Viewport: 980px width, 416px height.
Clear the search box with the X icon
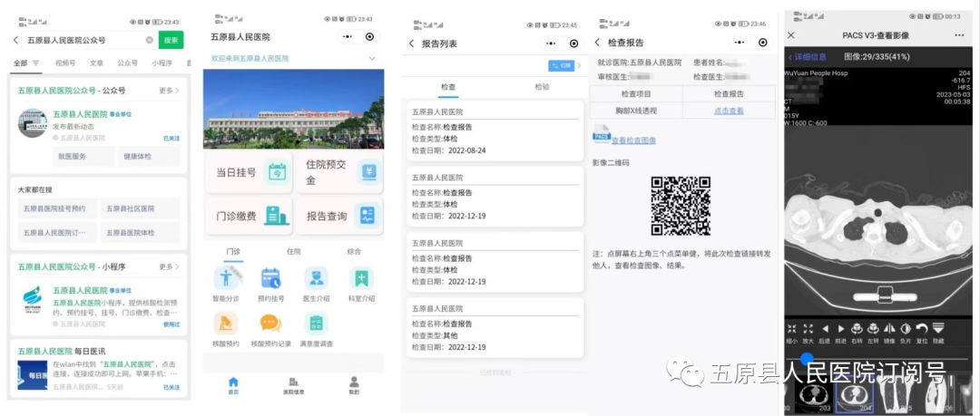pyautogui.click(x=150, y=40)
